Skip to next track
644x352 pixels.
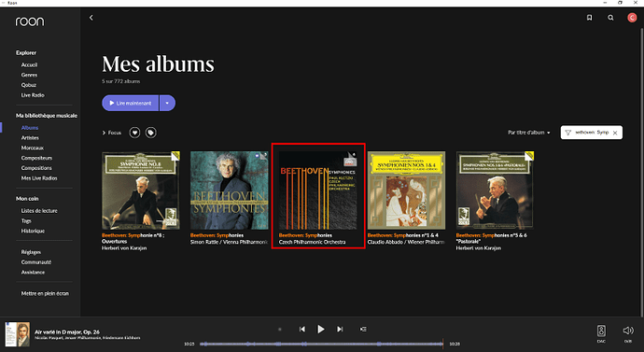(x=340, y=329)
